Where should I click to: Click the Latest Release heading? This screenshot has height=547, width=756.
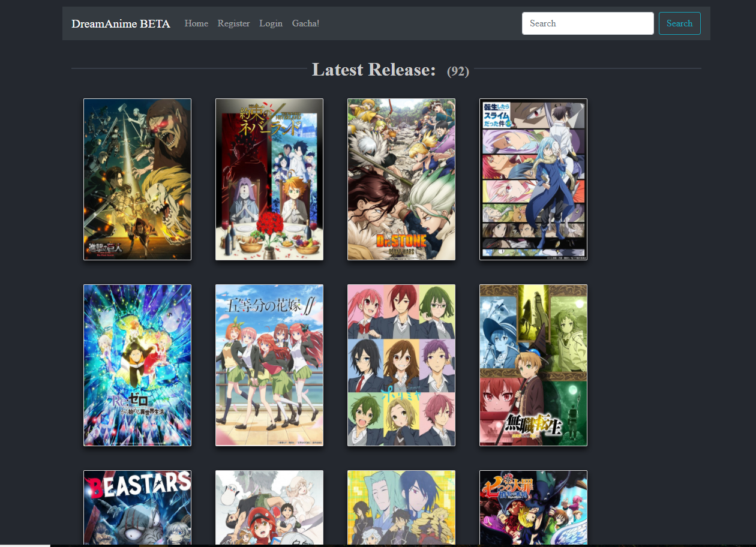coord(374,70)
